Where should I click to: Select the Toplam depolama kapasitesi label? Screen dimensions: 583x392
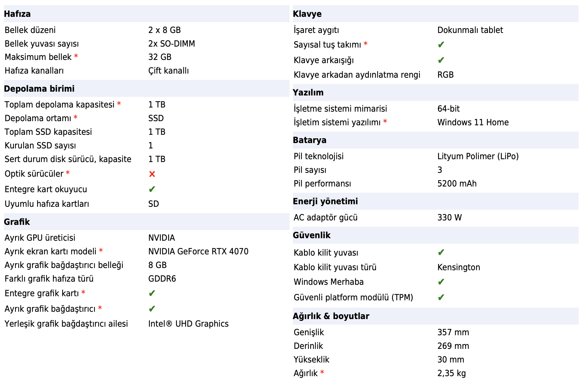point(60,105)
